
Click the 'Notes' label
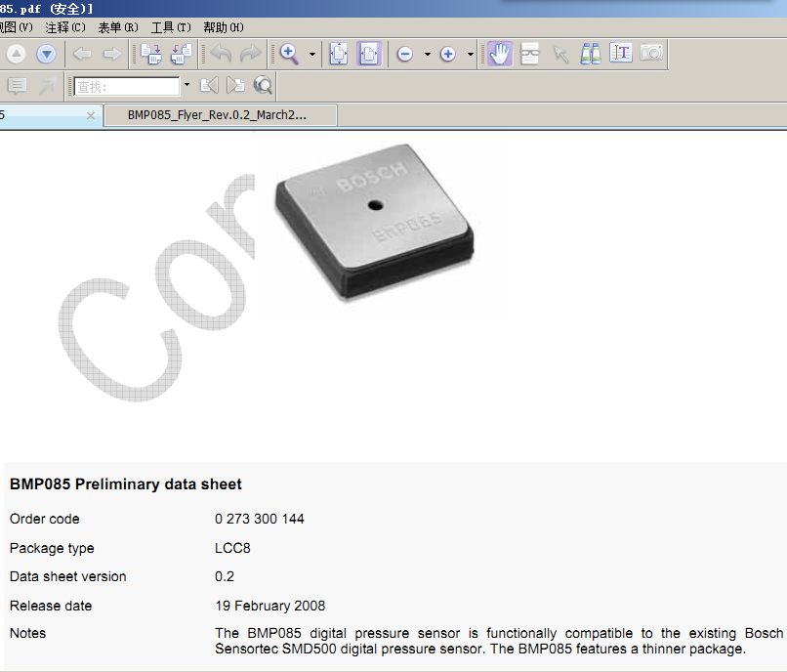[27, 633]
